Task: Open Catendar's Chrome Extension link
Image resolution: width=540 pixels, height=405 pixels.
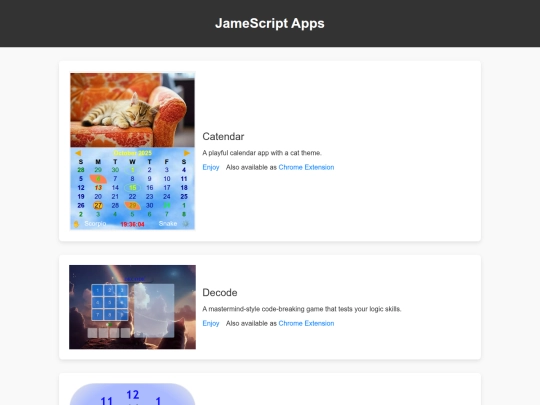Action: [x=306, y=167]
